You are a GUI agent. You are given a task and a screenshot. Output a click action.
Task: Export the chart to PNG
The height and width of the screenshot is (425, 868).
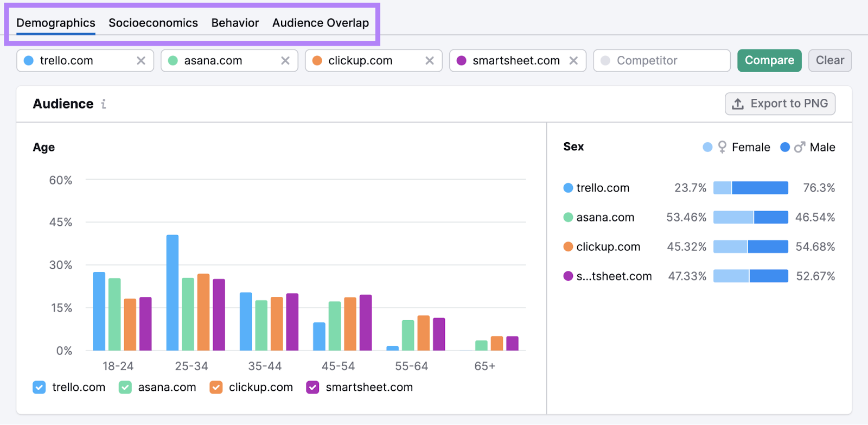tap(780, 104)
